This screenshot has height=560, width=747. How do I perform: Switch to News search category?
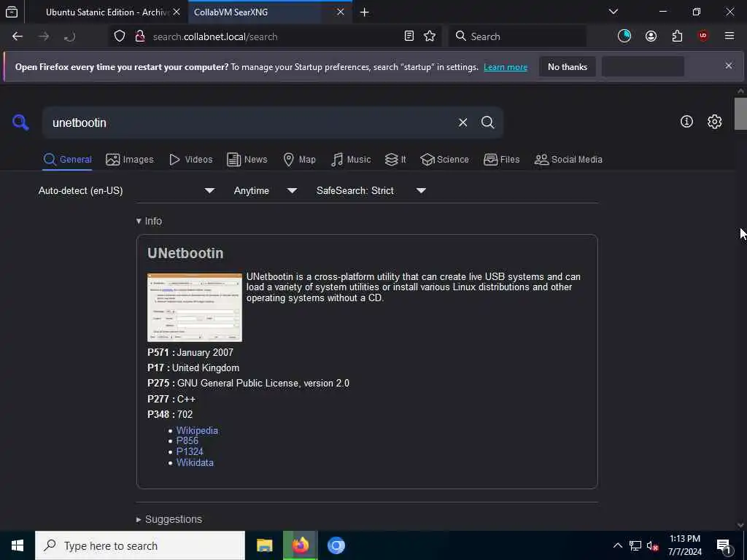coord(247,160)
